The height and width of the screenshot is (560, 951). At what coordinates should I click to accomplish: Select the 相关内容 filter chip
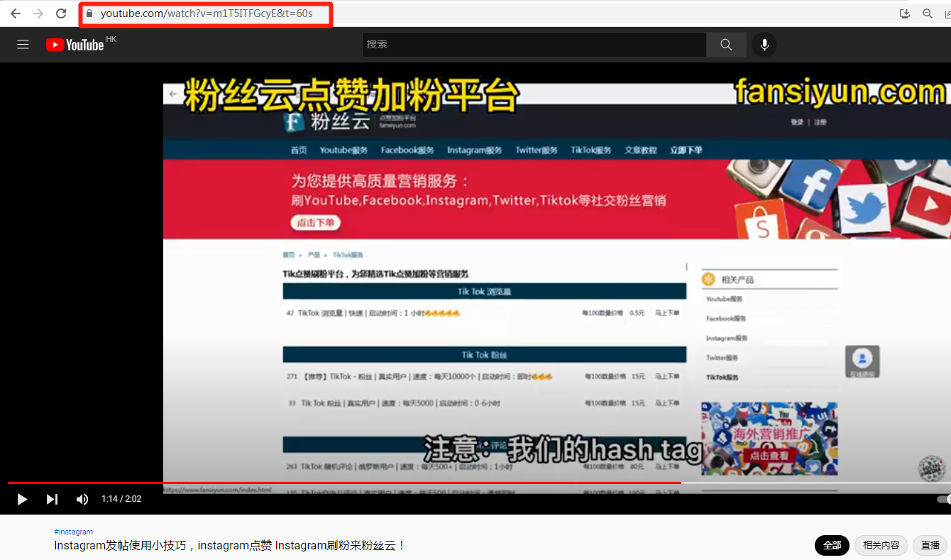pos(881,545)
